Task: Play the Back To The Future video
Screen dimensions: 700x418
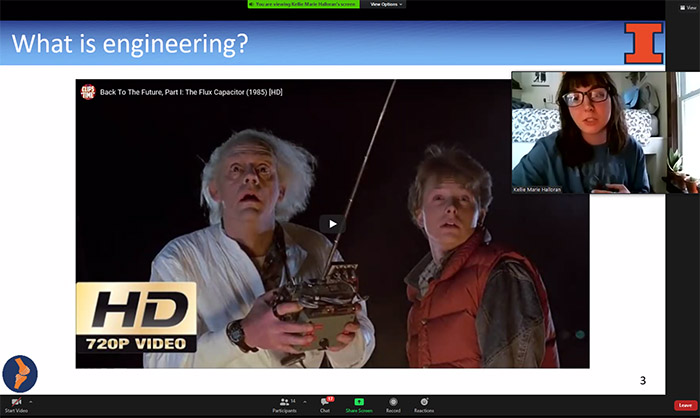Action: [x=333, y=224]
